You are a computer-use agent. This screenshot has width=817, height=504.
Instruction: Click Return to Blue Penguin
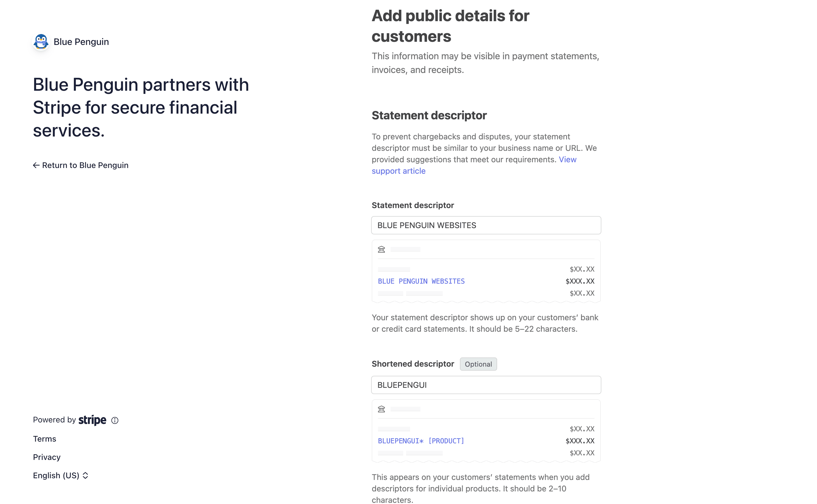(x=85, y=165)
